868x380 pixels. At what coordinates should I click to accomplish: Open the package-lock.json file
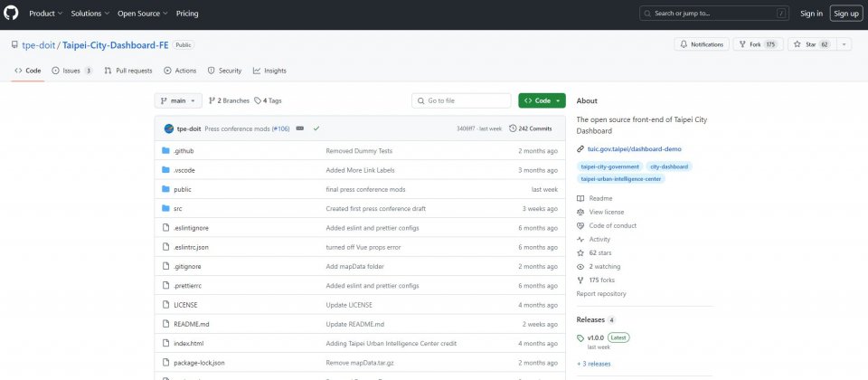pos(199,363)
